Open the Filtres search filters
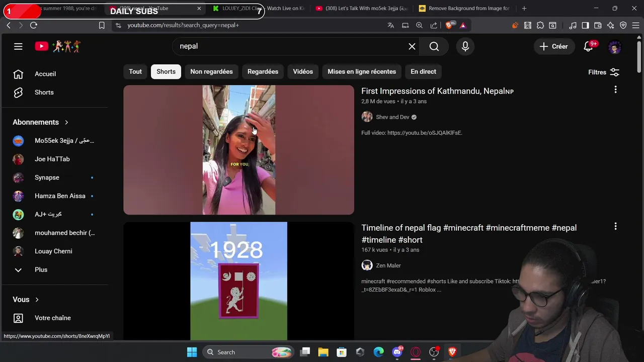Viewport: 644px width, 362px height. point(604,72)
